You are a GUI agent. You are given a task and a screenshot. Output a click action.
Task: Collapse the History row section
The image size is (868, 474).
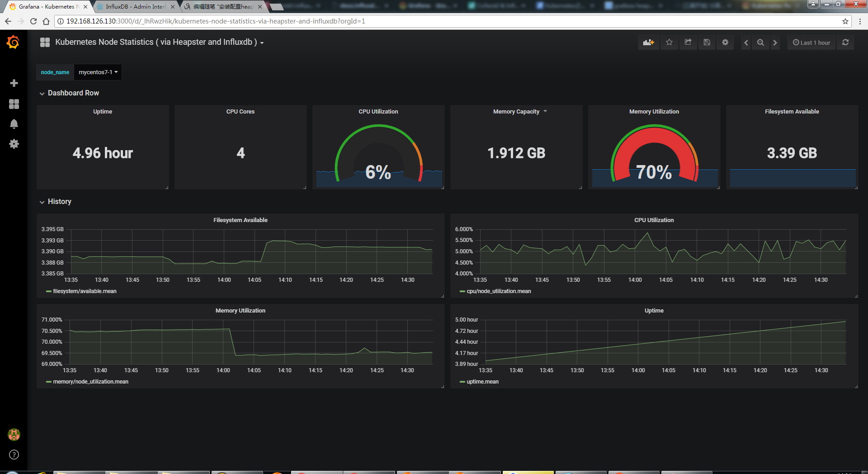56,202
